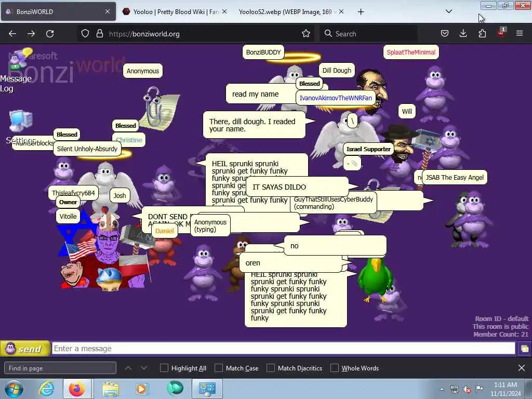The width and height of the screenshot is (532, 399).
Task: Click the Josh name tag
Action: click(x=119, y=195)
